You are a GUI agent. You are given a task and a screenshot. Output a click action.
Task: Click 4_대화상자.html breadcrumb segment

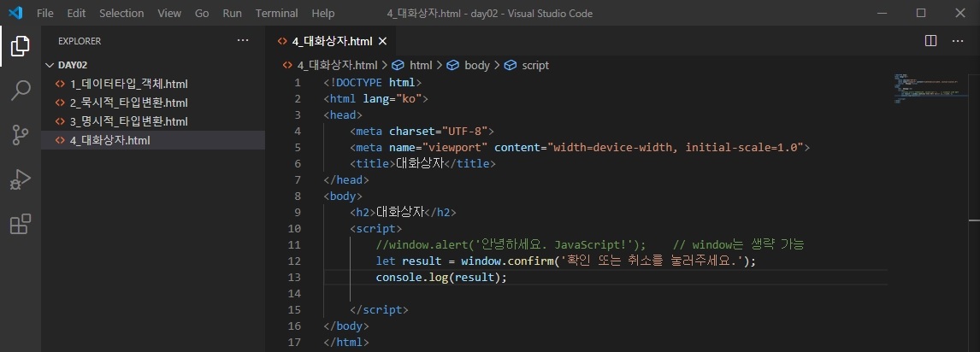tap(337, 65)
